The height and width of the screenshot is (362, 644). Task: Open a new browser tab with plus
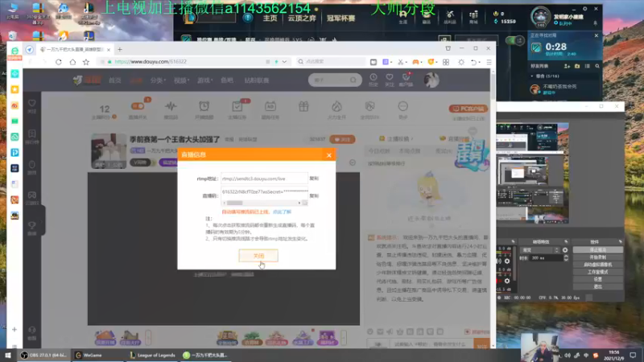pos(120,49)
